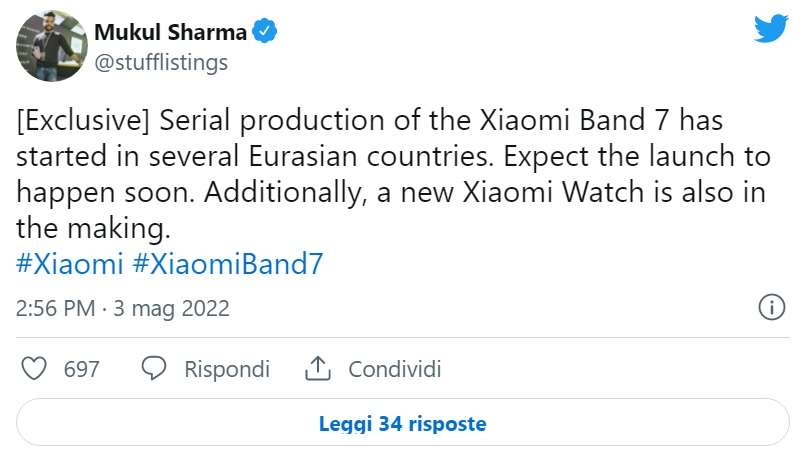Click the Twitter bird logo
Screen dimensions: 804x459
point(770,30)
